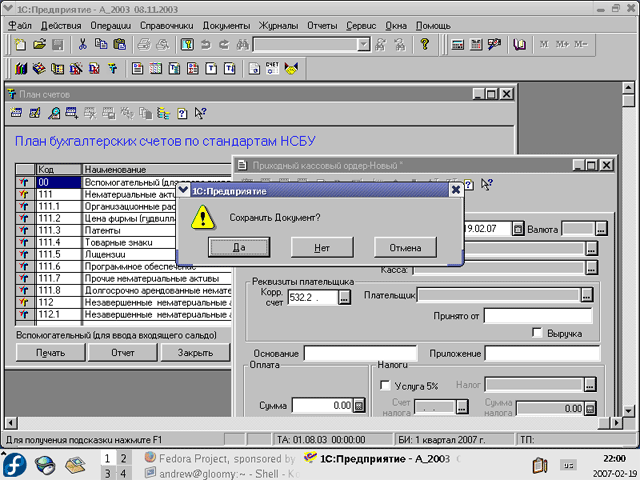Click the Отчет button in План счетов

123,353
